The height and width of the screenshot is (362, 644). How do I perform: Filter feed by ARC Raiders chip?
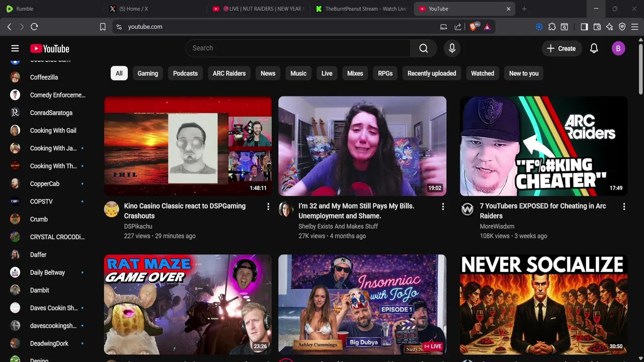point(229,73)
